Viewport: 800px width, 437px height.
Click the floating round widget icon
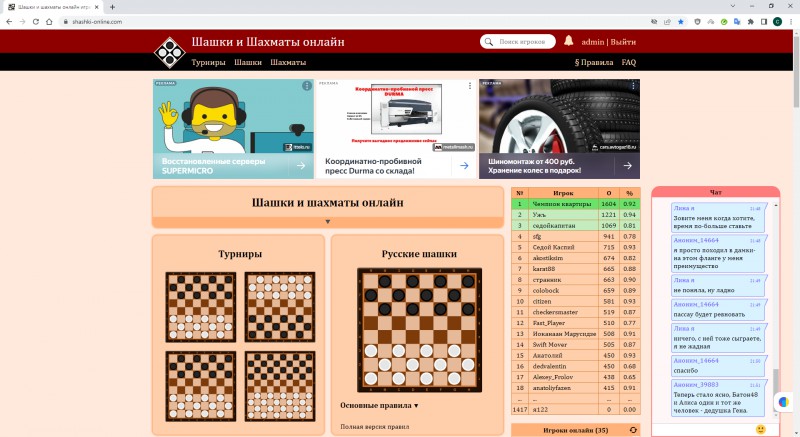coord(784,402)
